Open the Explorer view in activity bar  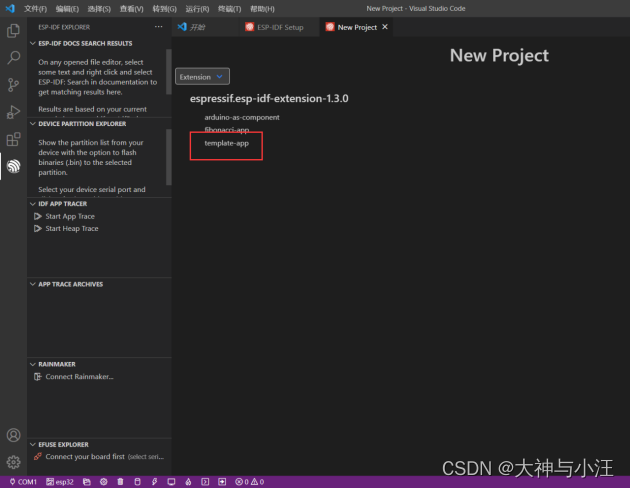pyautogui.click(x=13, y=31)
